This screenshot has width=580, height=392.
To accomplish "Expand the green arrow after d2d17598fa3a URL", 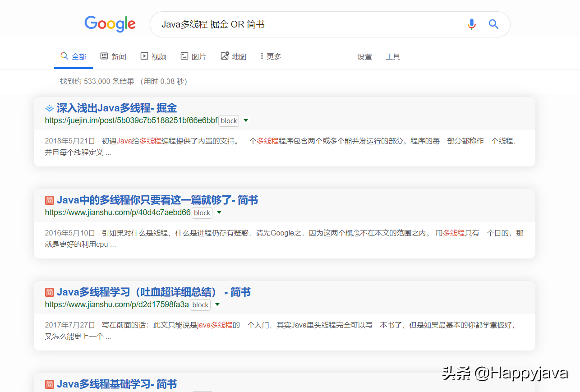I will 217,304.
